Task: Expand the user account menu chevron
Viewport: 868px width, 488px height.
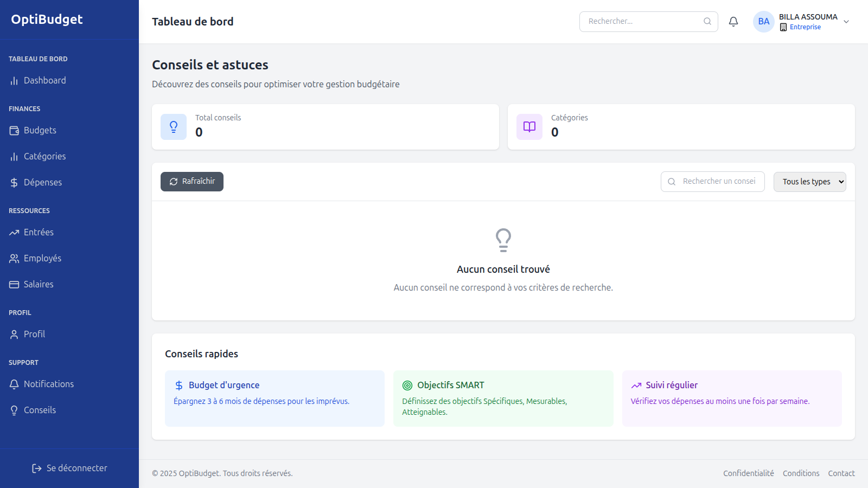Action: (846, 22)
